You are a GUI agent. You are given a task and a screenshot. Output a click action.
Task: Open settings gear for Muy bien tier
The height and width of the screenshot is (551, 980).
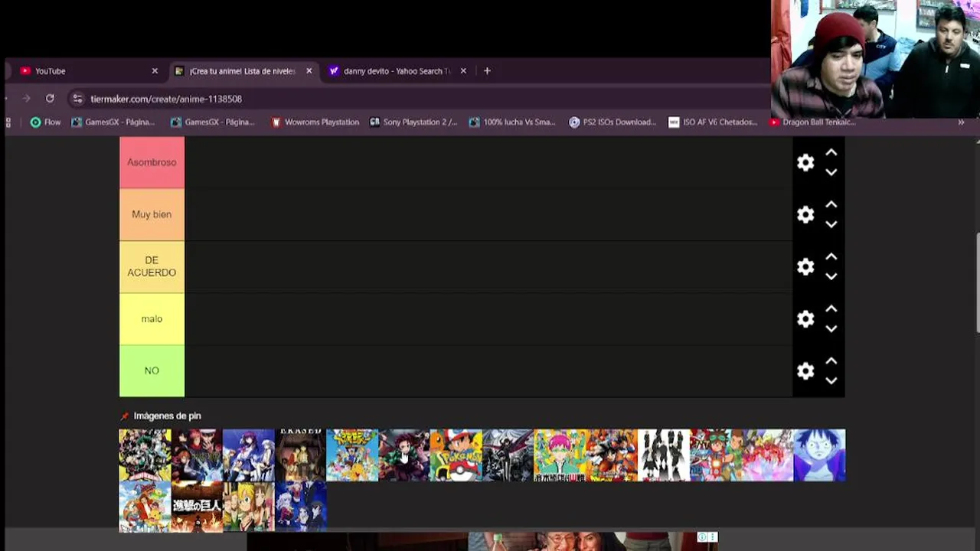coord(805,214)
